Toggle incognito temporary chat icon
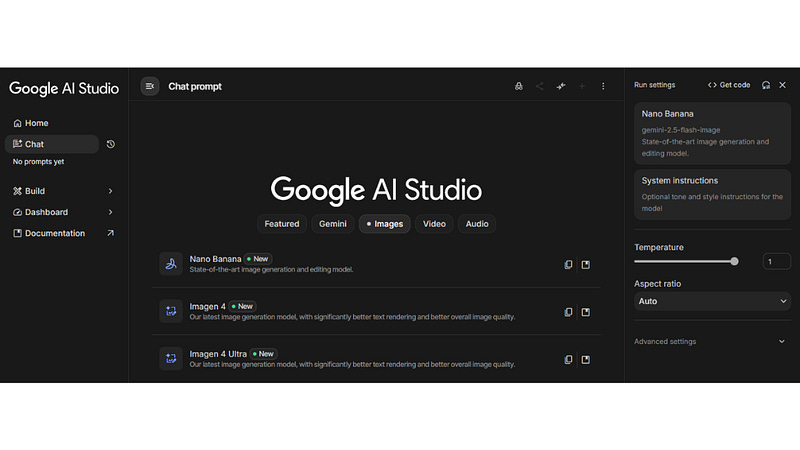The height and width of the screenshot is (450, 800). pos(519,86)
